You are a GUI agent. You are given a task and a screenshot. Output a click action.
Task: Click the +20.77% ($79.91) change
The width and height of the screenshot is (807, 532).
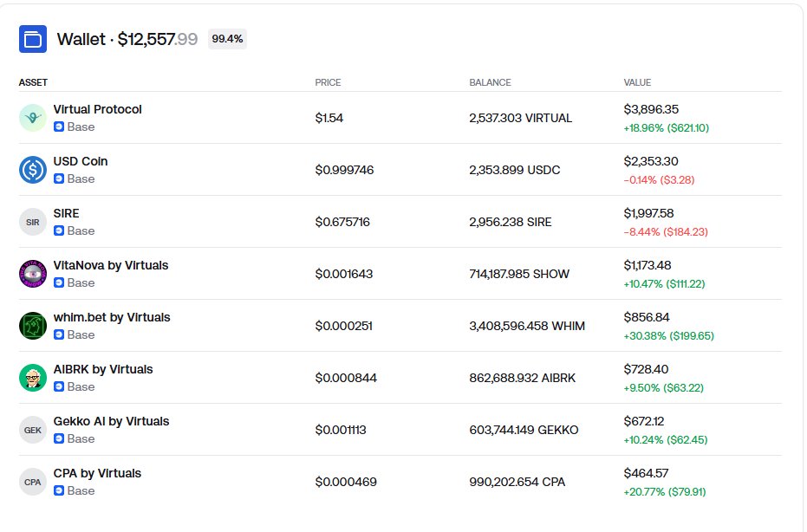pyautogui.click(x=665, y=491)
